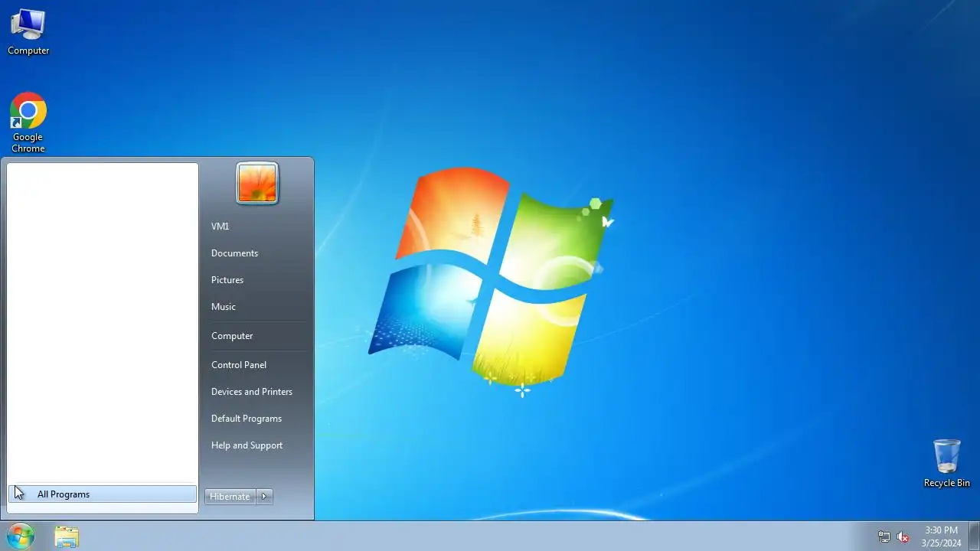Click the Hibernate button
This screenshot has width=980, height=551.
point(230,497)
